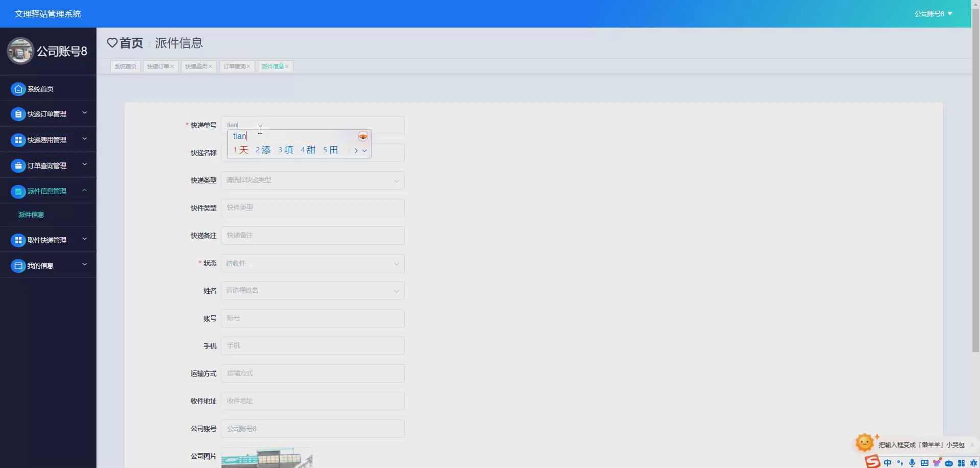Close the 快递费用 tab

[210, 66]
